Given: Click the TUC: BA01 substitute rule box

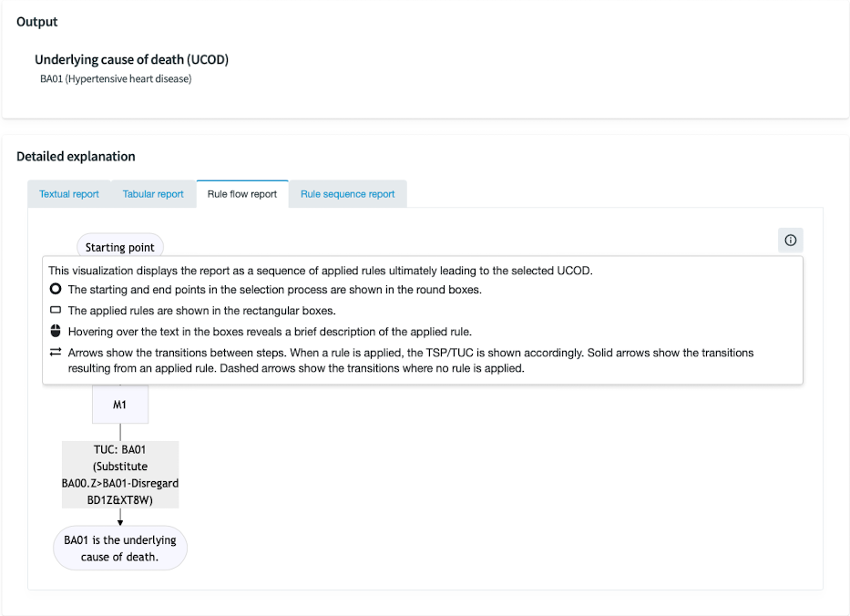Looking at the screenshot, I should [x=119, y=474].
